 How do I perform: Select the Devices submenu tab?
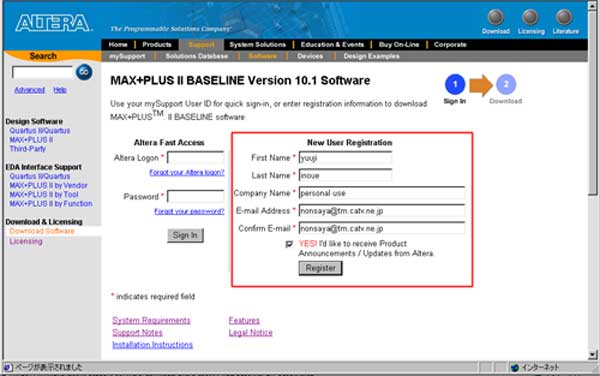coord(310,56)
